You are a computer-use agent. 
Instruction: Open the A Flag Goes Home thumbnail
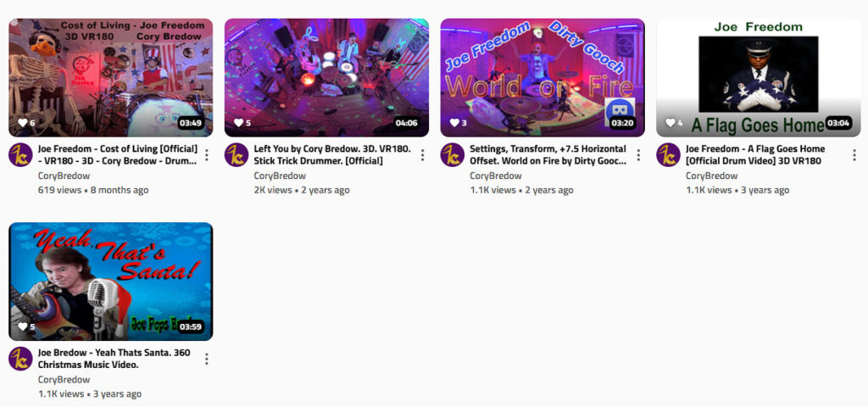click(x=759, y=77)
